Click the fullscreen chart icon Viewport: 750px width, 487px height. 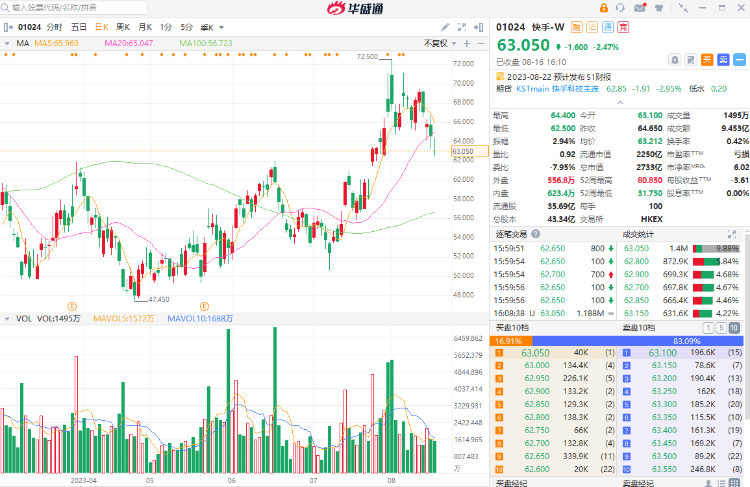coord(462,27)
